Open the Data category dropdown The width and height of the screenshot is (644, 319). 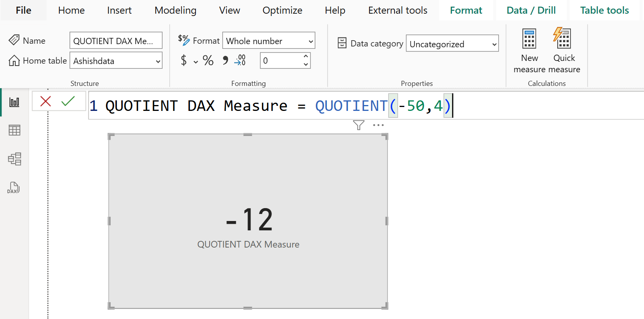(x=452, y=44)
